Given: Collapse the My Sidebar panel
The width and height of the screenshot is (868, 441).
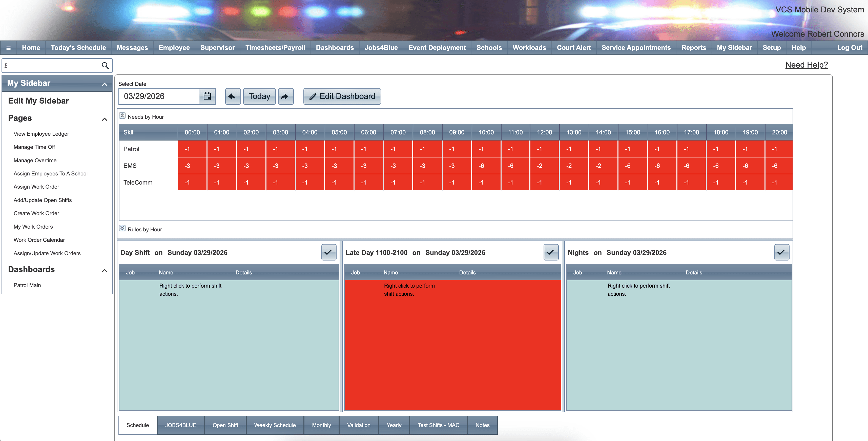Looking at the screenshot, I should click(105, 84).
